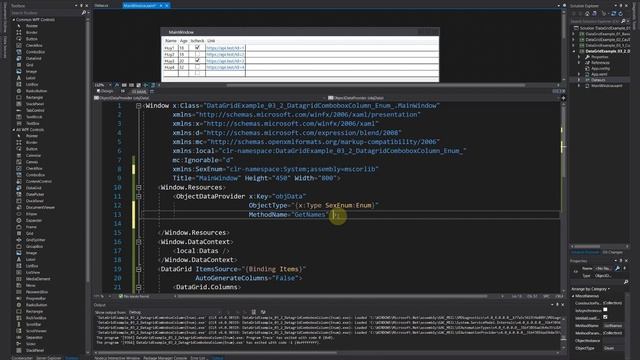Select the RichTextBox toolbox item

coord(36,318)
